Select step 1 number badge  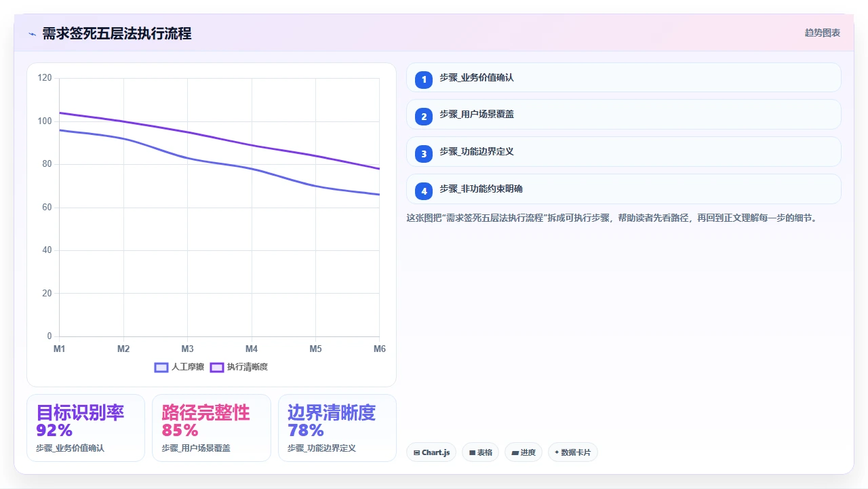click(424, 79)
